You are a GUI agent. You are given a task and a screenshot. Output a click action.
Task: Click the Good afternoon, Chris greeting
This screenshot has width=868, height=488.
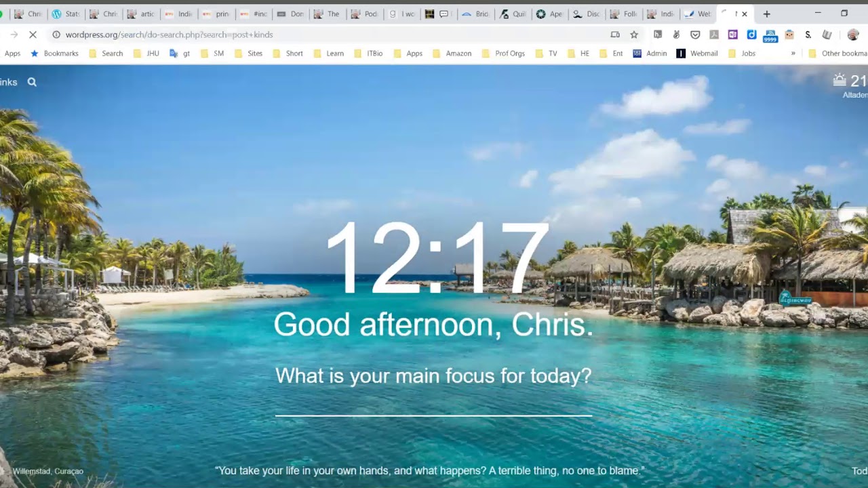(433, 325)
